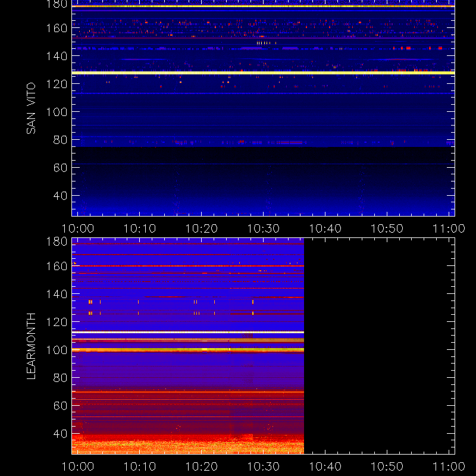Click the 10:00 time label under San Vito plot
Viewport: 476px width, 476px height.
pos(78,228)
